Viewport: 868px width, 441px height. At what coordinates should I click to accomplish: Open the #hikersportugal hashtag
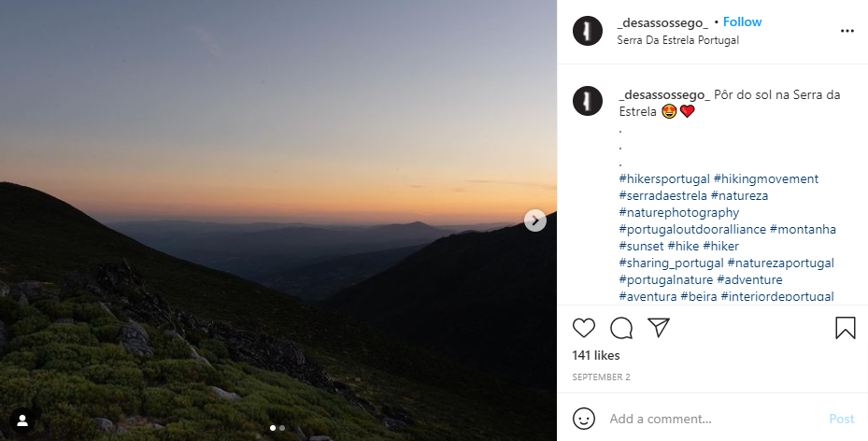click(664, 178)
